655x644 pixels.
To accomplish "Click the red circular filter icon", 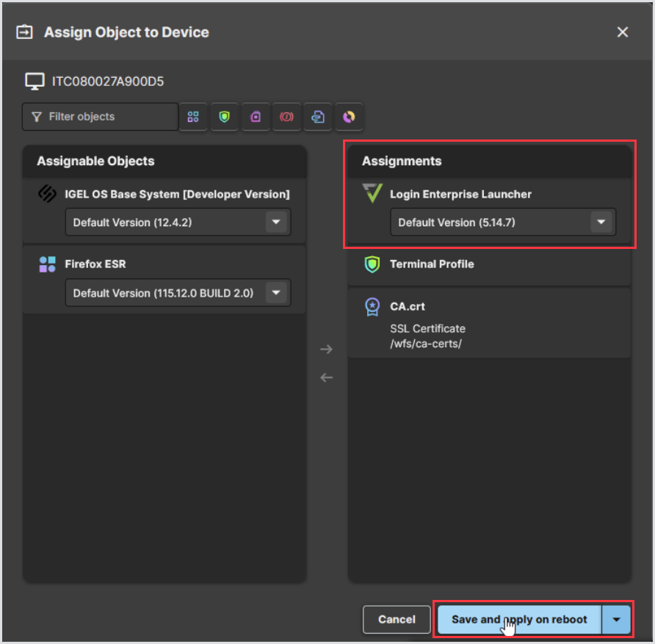I will pos(287,117).
